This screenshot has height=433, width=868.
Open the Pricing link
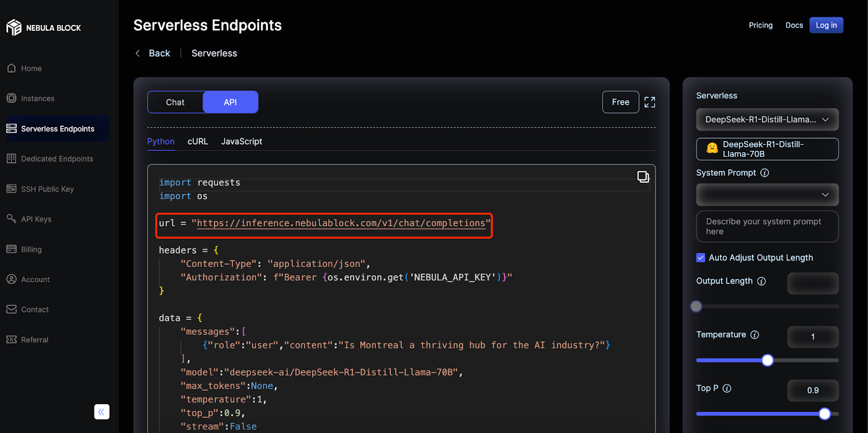tap(761, 26)
